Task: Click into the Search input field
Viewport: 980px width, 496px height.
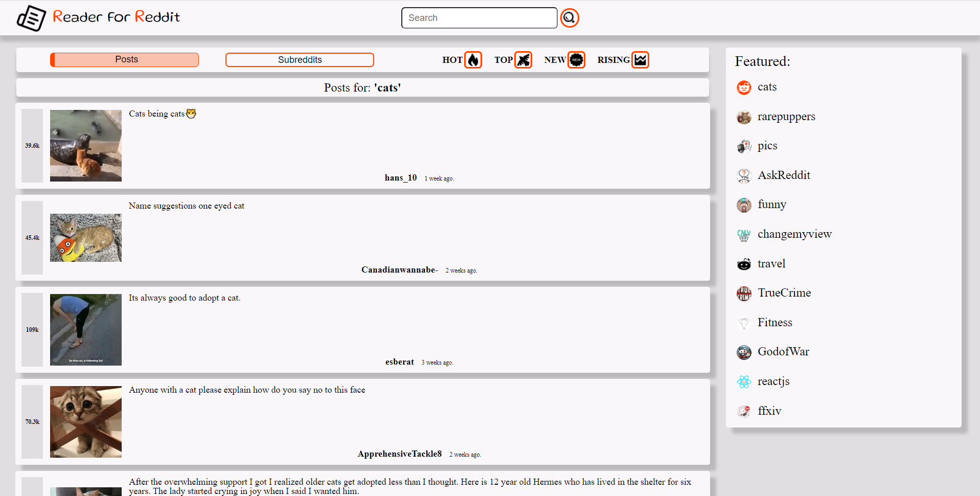Action: 479,18
